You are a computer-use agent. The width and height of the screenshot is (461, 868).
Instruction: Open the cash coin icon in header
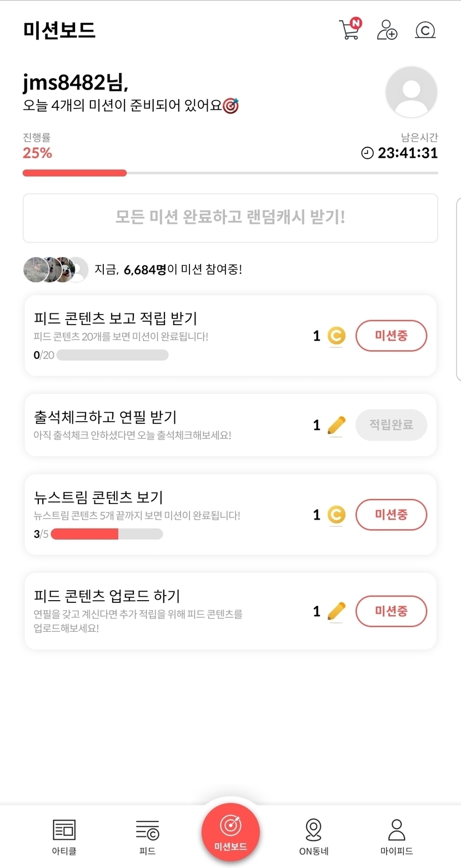tap(425, 30)
